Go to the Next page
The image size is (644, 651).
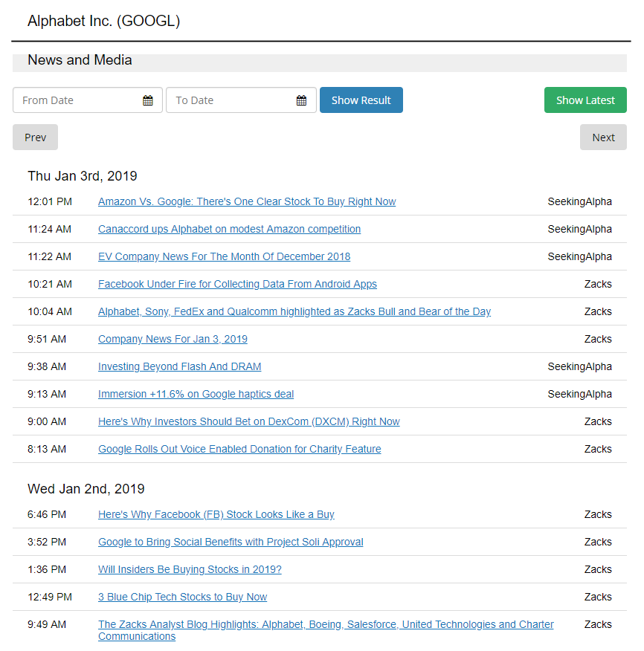point(603,137)
